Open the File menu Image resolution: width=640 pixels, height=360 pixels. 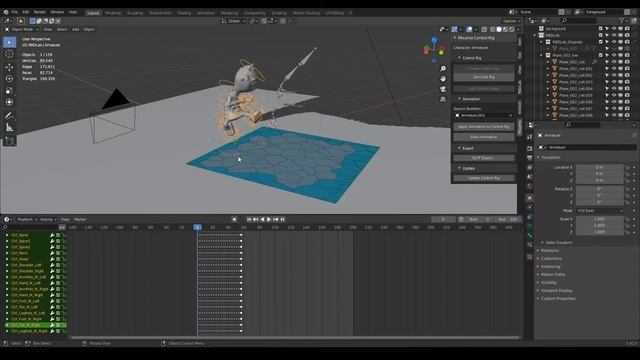click(15, 12)
